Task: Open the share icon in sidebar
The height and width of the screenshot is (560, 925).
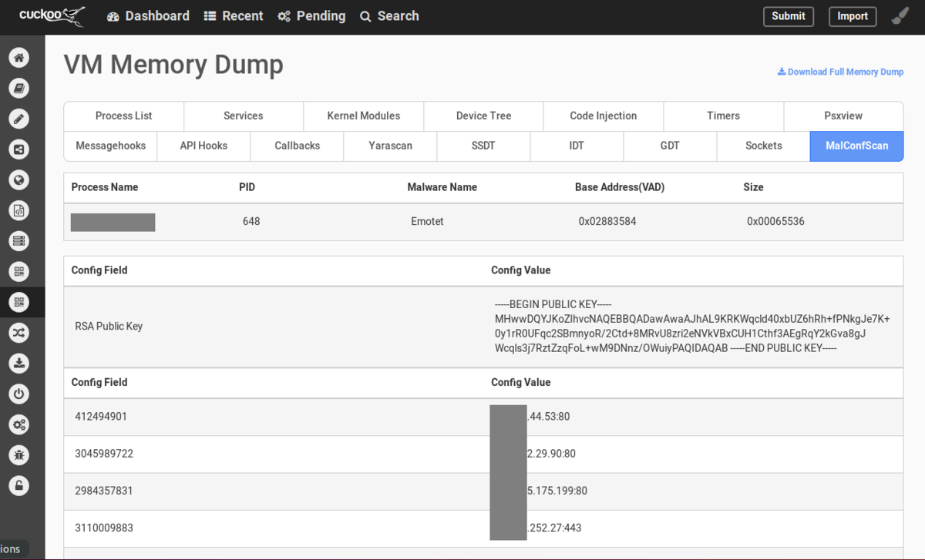Action: [x=19, y=149]
